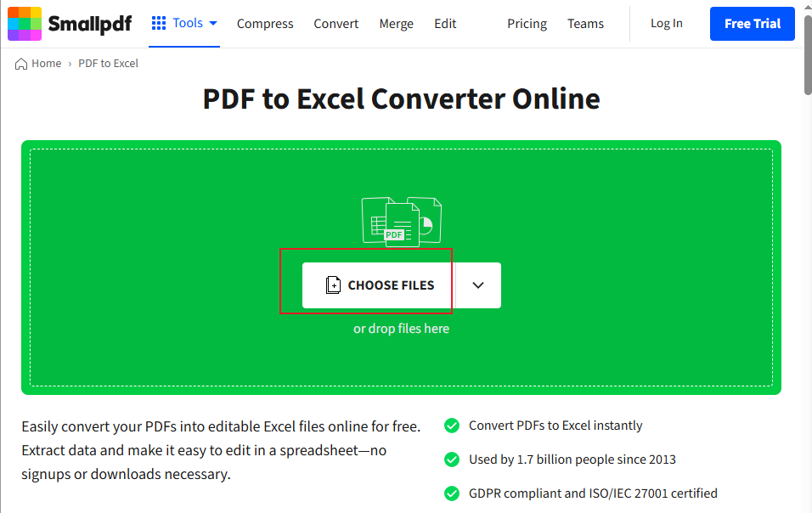This screenshot has width=812, height=513.
Task: Open the Merge tool from the navigation
Action: tap(396, 24)
